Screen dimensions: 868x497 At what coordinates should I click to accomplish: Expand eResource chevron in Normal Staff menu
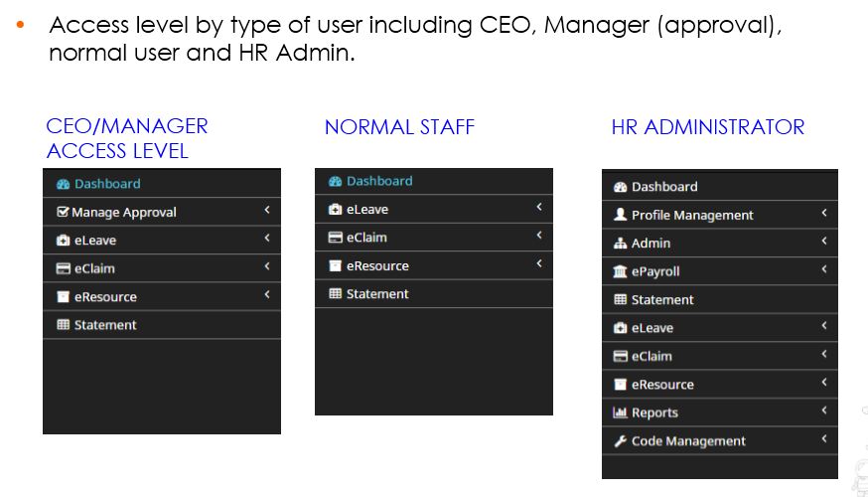[539, 264]
